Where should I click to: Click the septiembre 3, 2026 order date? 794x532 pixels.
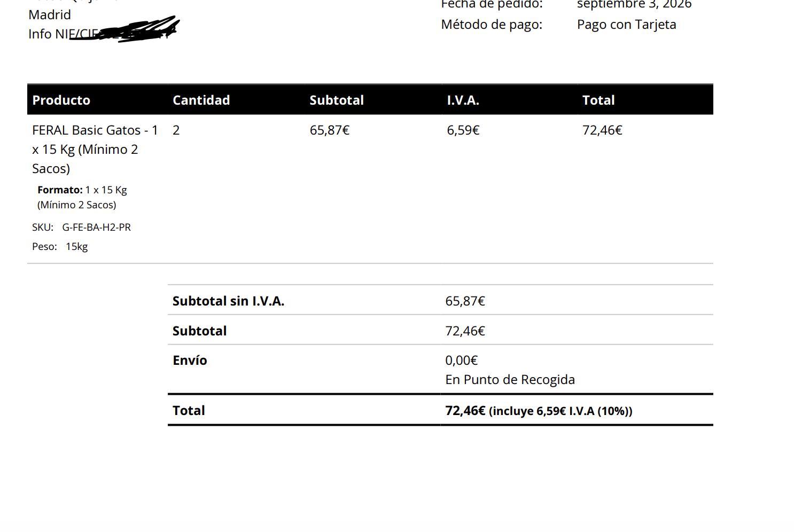point(634,4)
